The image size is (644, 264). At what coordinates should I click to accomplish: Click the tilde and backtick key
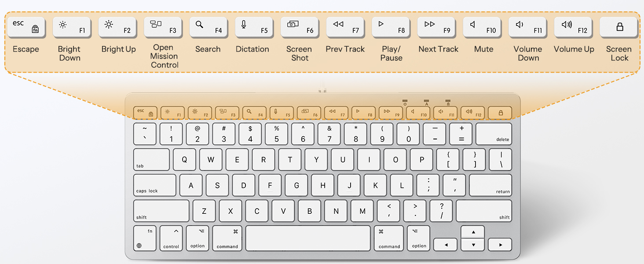point(145,134)
